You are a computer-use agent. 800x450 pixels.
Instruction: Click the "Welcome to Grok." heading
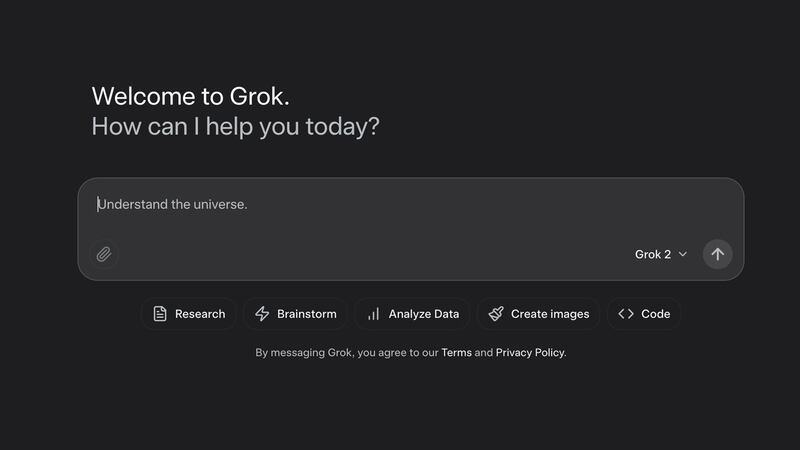[190, 96]
